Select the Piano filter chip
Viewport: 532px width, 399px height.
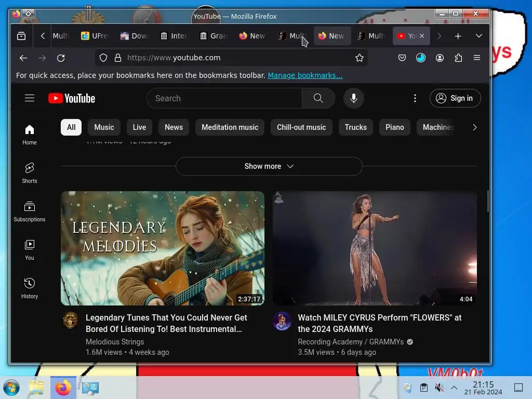pyautogui.click(x=395, y=127)
